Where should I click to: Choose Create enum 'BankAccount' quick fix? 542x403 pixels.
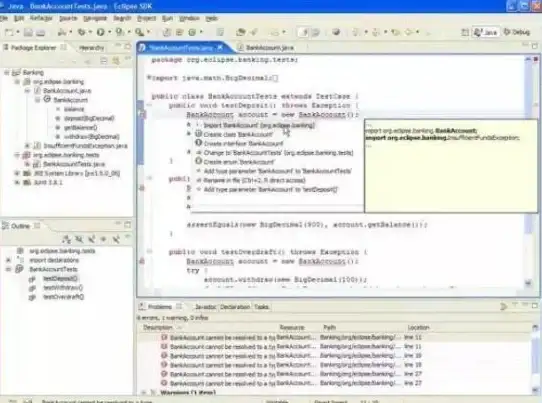point(239,162)
